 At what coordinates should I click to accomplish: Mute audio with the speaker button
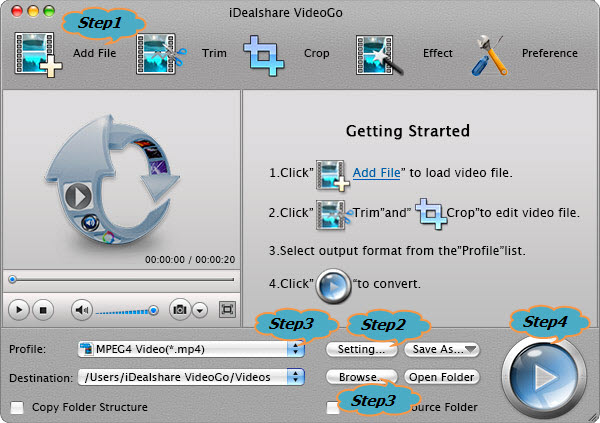[82, 310]
